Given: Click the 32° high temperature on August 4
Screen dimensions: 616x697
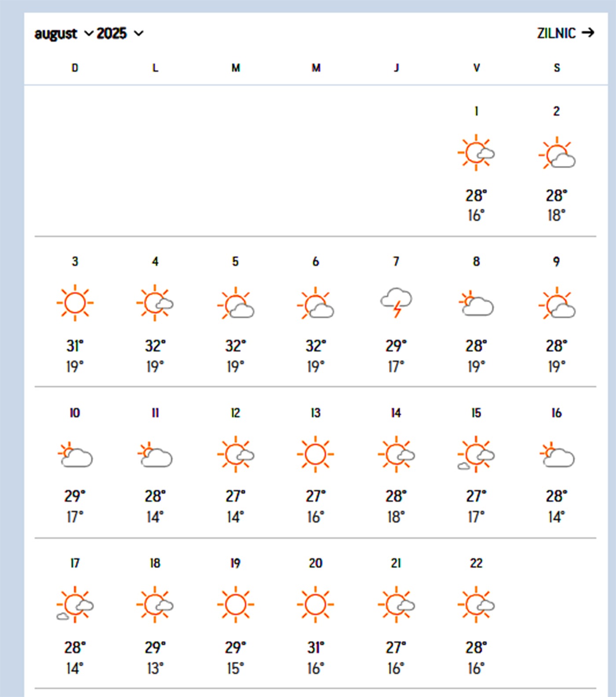Looking at the screenshot, I should pyautogui.click(x=155, y=346).
